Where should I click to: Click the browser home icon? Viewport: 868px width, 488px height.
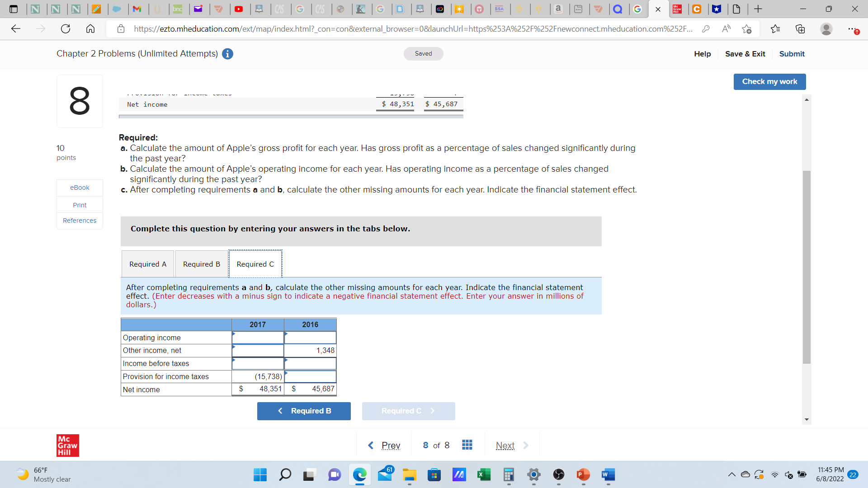pyautogui.click(x=90, y=29)
